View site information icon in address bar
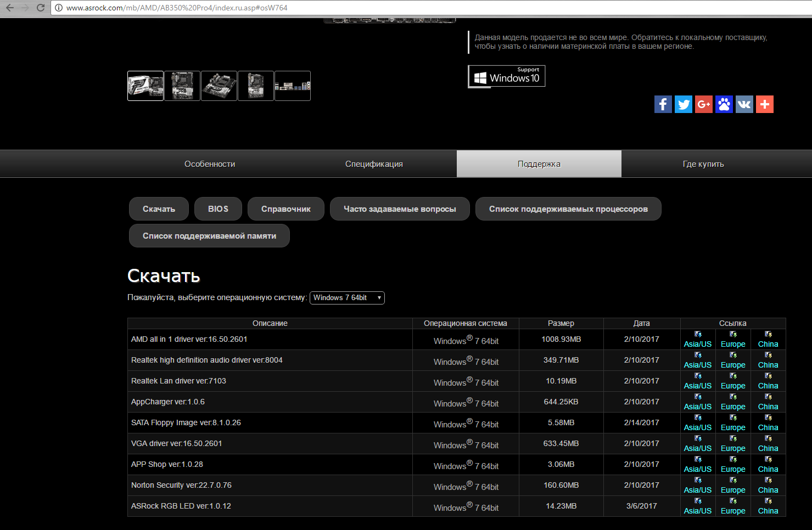Viewport: 812px width, 530px height. pos(59,8)
